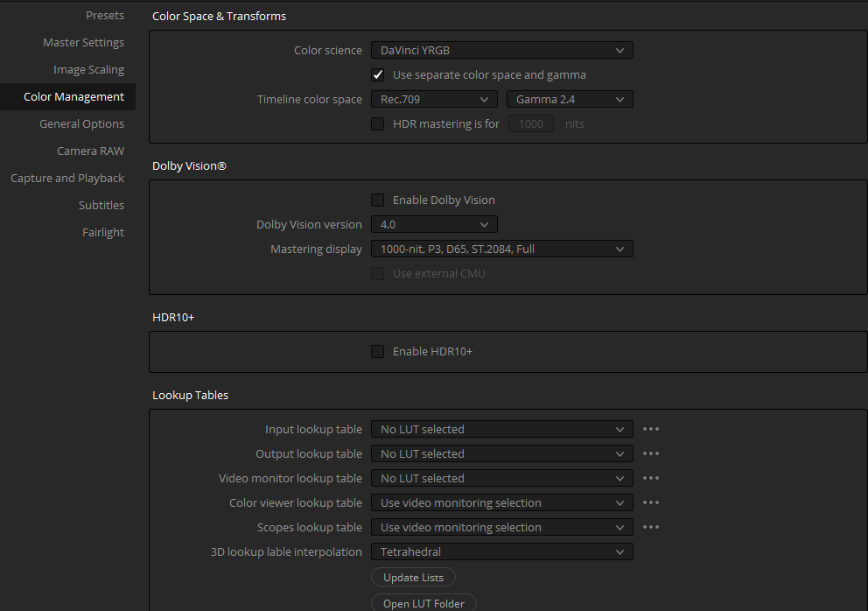Open the Output lookup table browse dots
Image resolution: width=868 pixels, height=611 pixels.
pos(650,453)
